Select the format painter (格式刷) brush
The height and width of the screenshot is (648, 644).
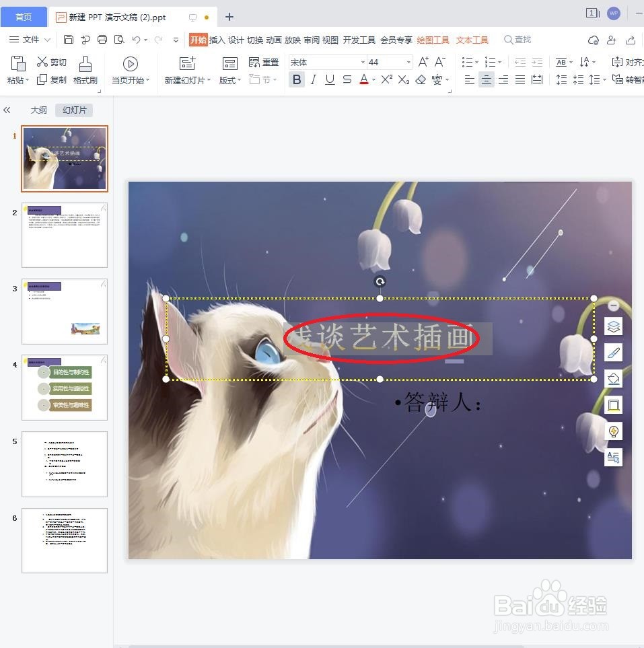point(85,64)
